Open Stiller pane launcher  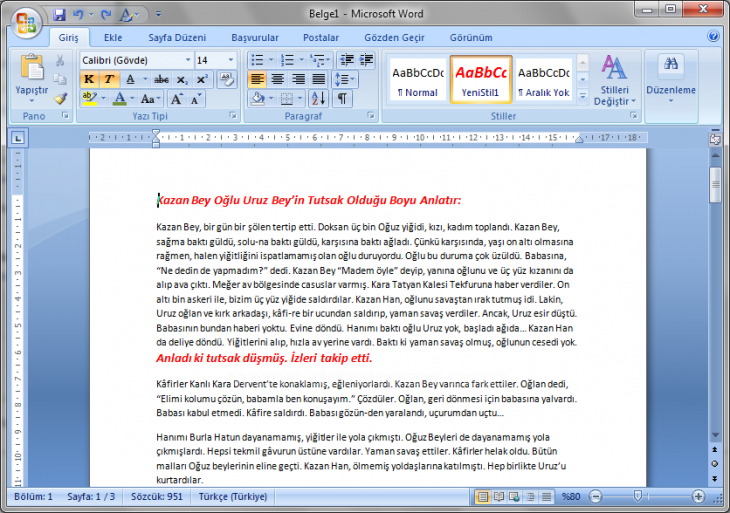tap(634, 115)
